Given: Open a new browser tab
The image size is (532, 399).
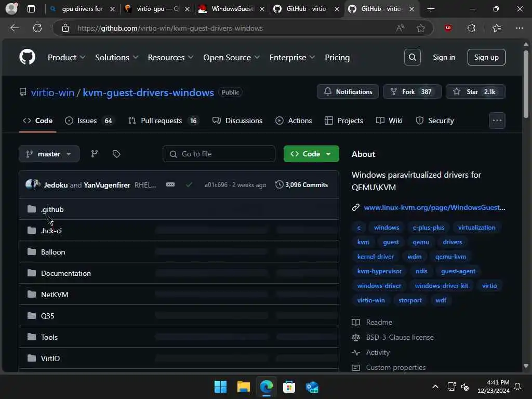Looking at the screenshot, I should pyautogui.click(x=431, y=9).
